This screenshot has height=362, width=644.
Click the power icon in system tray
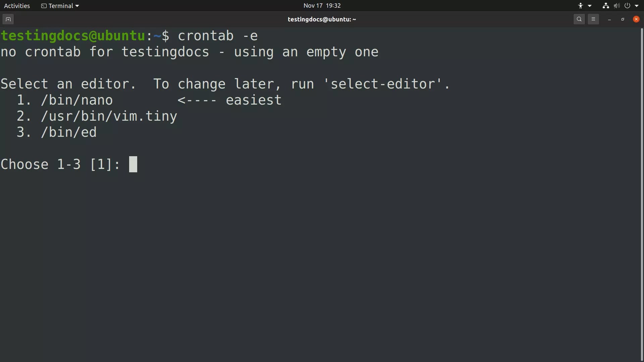pyautogui.click(x=627, y=6)
